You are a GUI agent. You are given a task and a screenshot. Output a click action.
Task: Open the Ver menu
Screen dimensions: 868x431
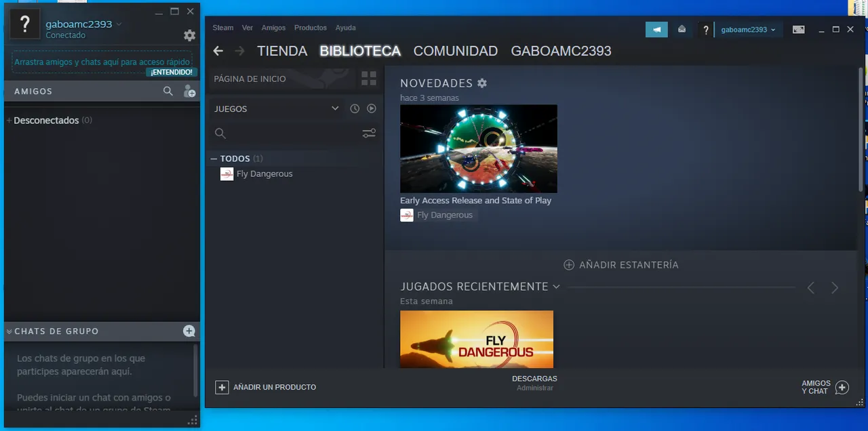pyautogui.click(x=248, y=28)
